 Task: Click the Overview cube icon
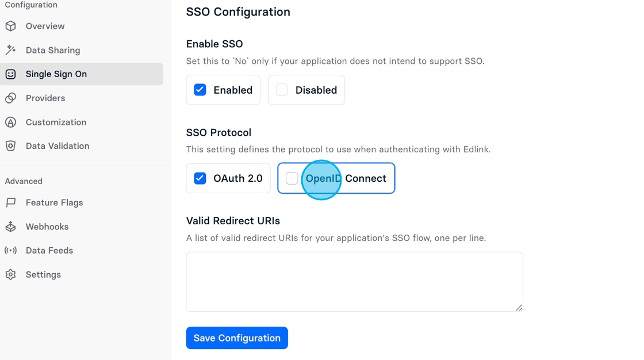pos(11,26)
